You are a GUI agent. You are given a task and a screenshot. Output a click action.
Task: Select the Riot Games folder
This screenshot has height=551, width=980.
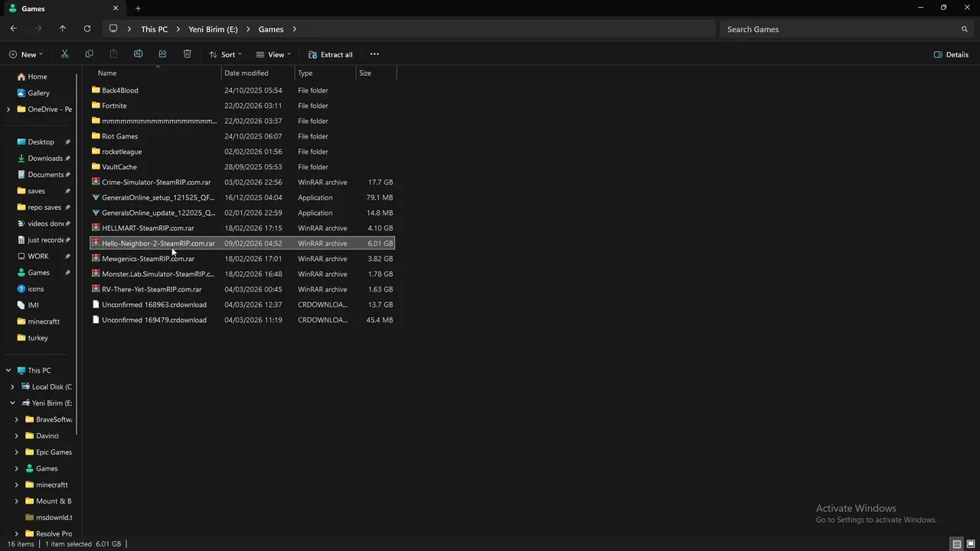point(242,136)
